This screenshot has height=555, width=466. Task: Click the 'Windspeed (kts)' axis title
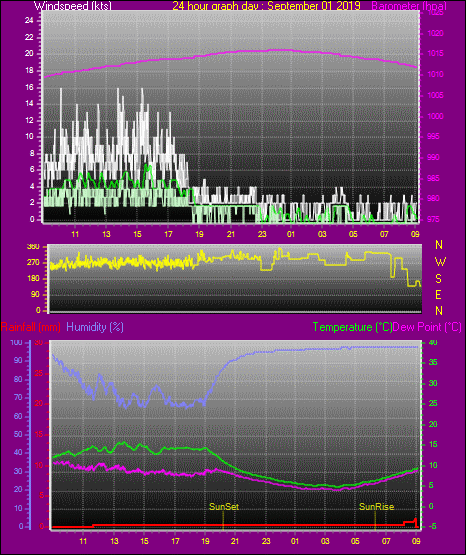[x=73, y=6]
